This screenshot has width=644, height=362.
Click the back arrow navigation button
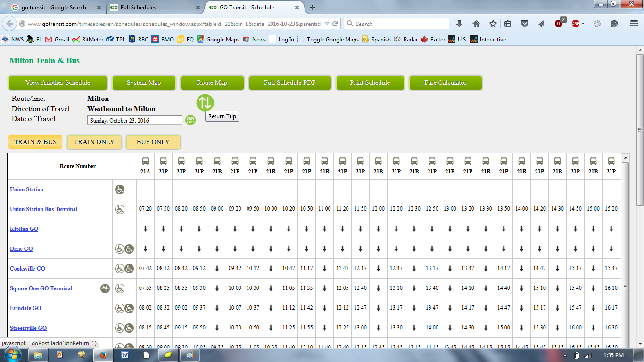(x=9, y=24)
